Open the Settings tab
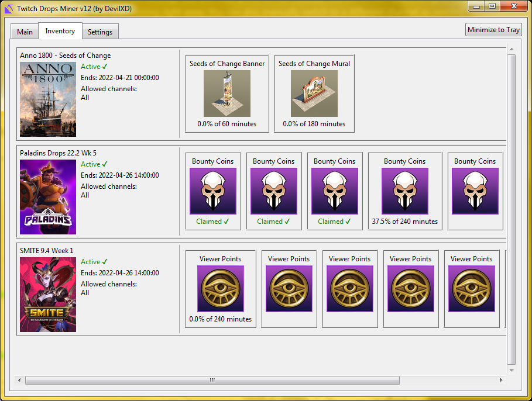The width and height of the screenshot is (532, 401). pos(99,32)
